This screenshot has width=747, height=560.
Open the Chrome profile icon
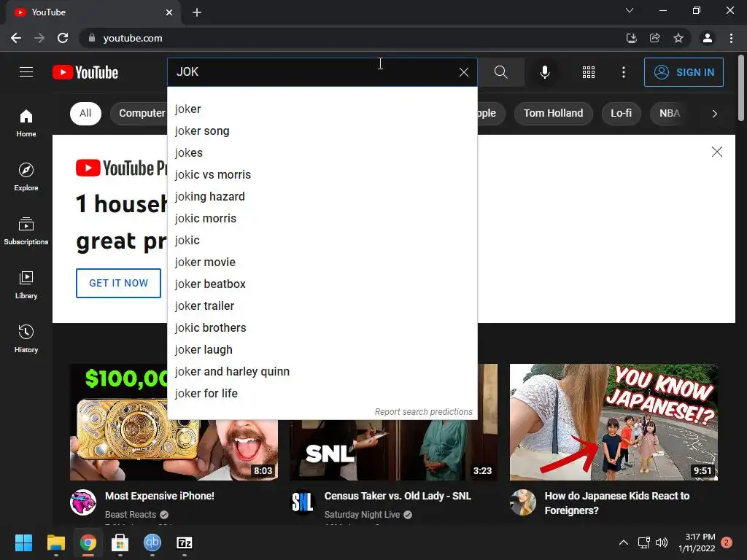click(708, 38)
